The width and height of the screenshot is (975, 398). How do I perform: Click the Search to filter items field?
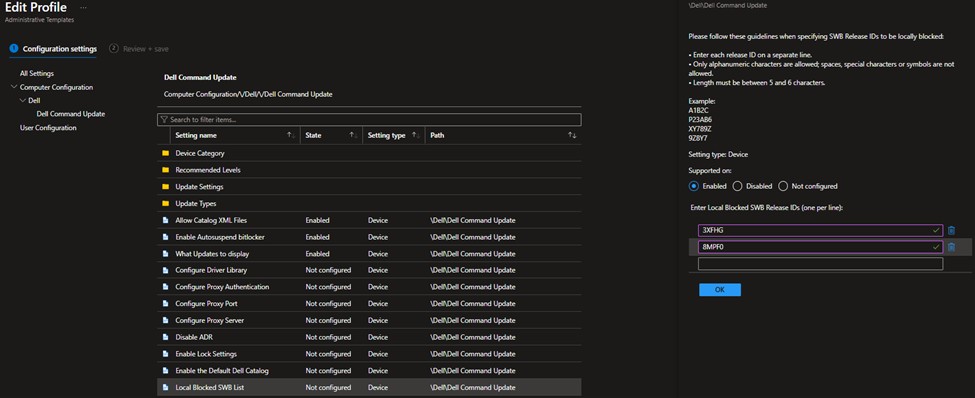tap(369, 119)
